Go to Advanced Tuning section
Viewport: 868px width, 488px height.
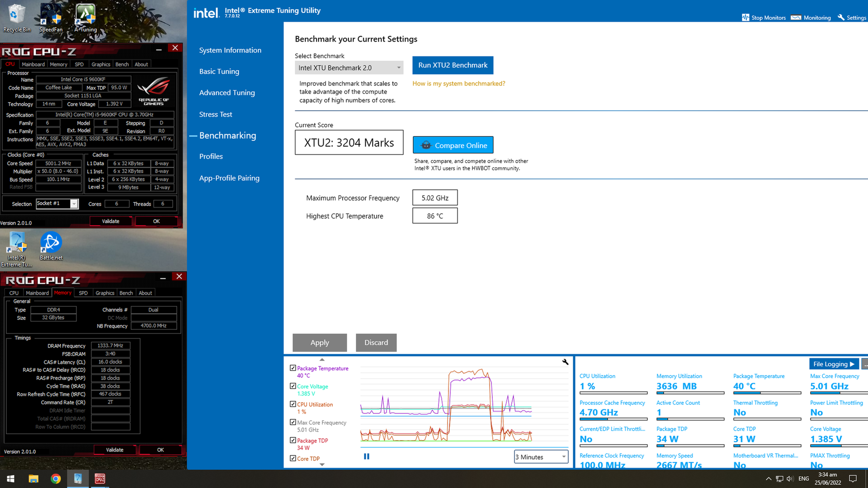[x=227, y=93]
